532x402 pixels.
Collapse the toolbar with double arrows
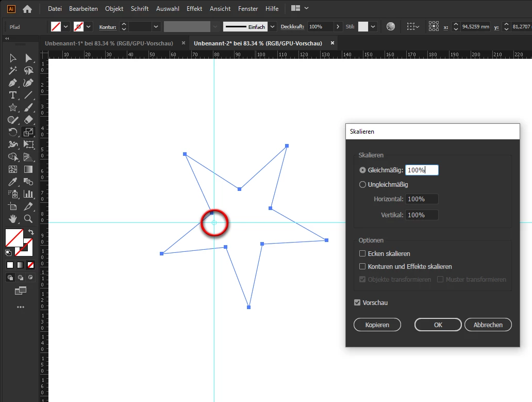(7, 38)
